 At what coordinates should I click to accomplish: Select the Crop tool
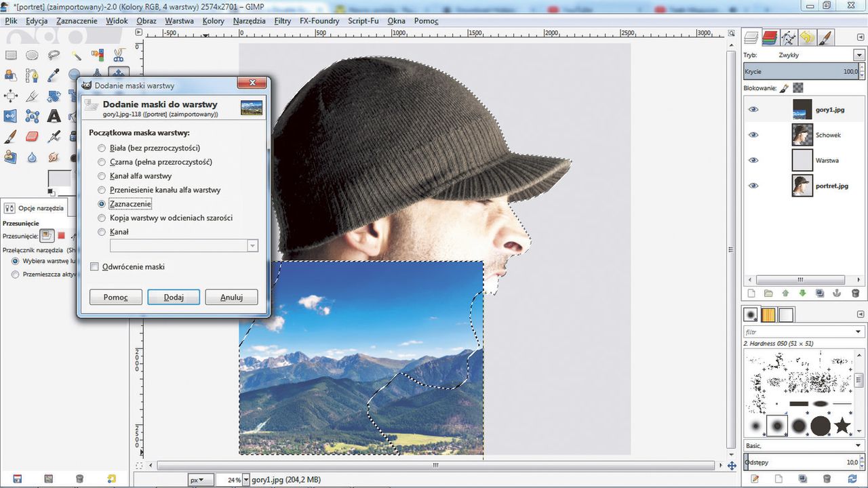[32, 96]
